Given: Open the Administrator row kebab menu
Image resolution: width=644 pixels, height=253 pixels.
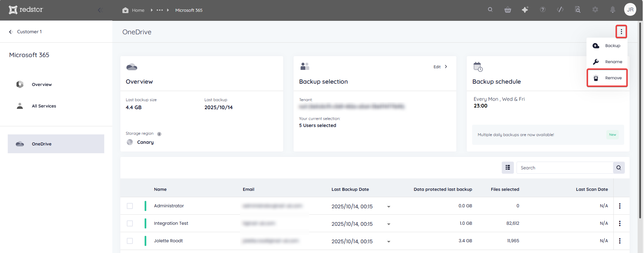Looking at the screenshot, I should (620, 206).
